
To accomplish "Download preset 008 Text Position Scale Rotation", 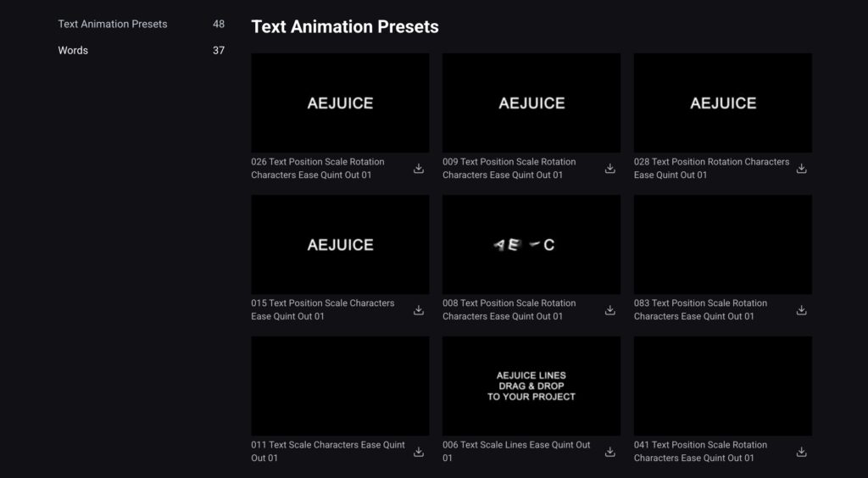I will click(x=610, y=310).
